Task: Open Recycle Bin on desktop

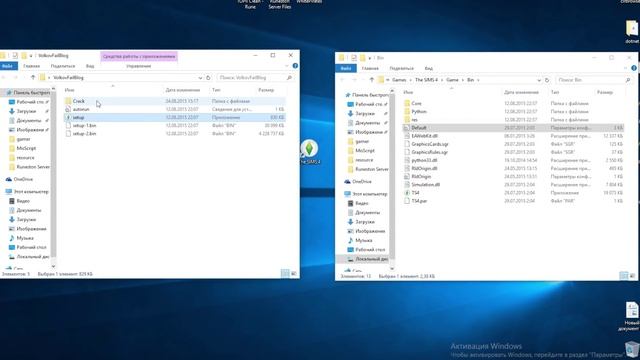Action: point(632,350)
